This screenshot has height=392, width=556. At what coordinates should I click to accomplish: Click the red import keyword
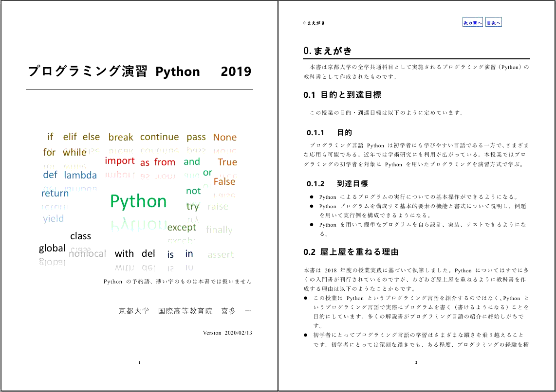click(x=119, y=160)
